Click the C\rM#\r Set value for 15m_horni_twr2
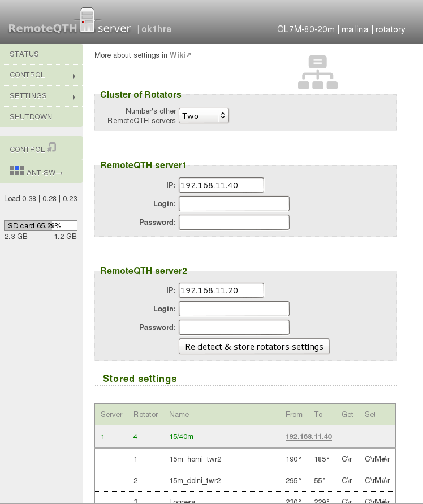The height and width of the screenshot is (504, 423). pyautogui.click(x=377, y=459)
